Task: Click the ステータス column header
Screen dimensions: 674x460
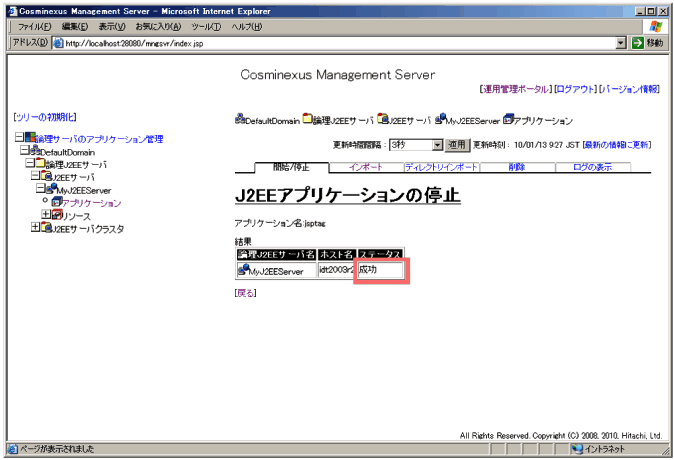Action: (x=380, y=255)
